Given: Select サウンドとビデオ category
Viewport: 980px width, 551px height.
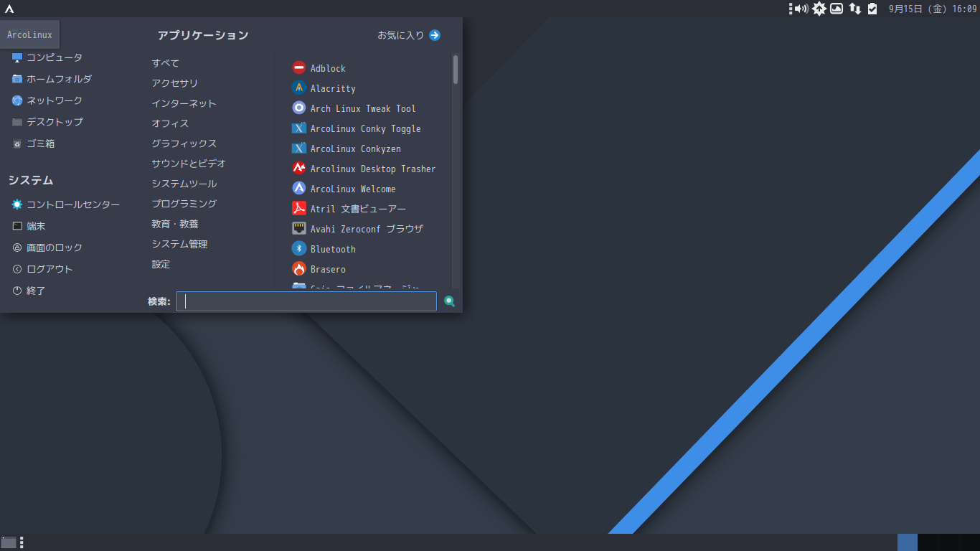Looking at the screenshot, I should pos(189,164).
